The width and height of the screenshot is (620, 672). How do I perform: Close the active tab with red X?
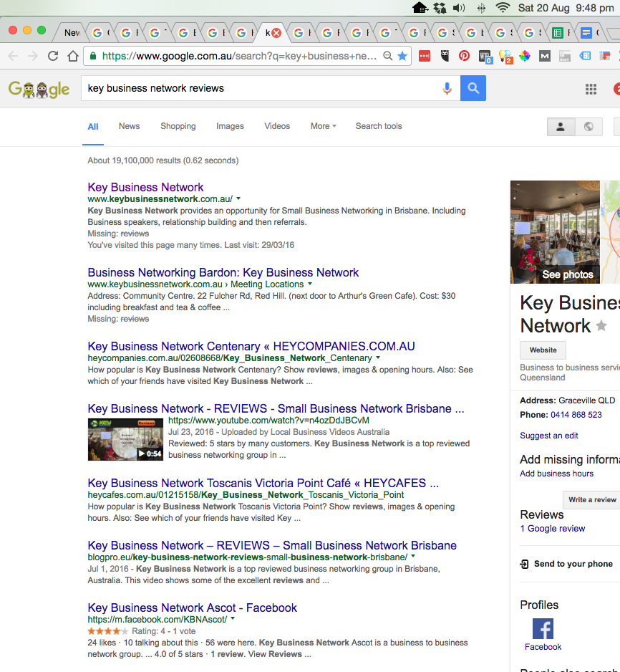pyautogui.click(x=276, y=32)
